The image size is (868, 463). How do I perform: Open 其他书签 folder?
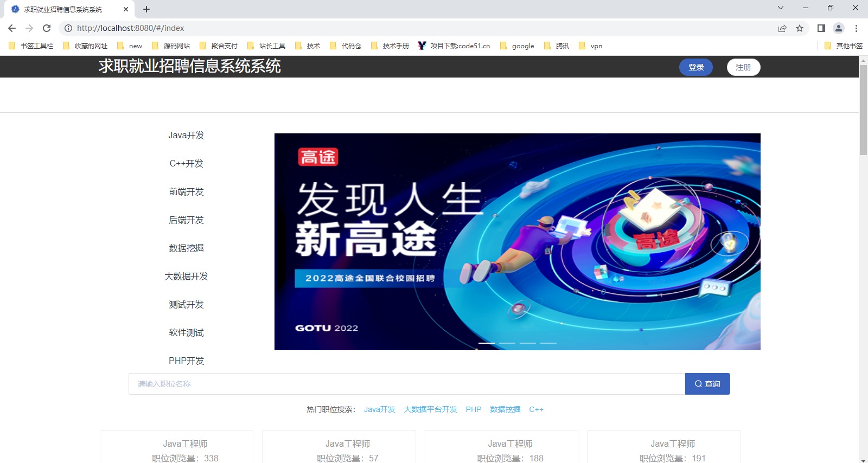pyautogui.click(x=844, y=46)
